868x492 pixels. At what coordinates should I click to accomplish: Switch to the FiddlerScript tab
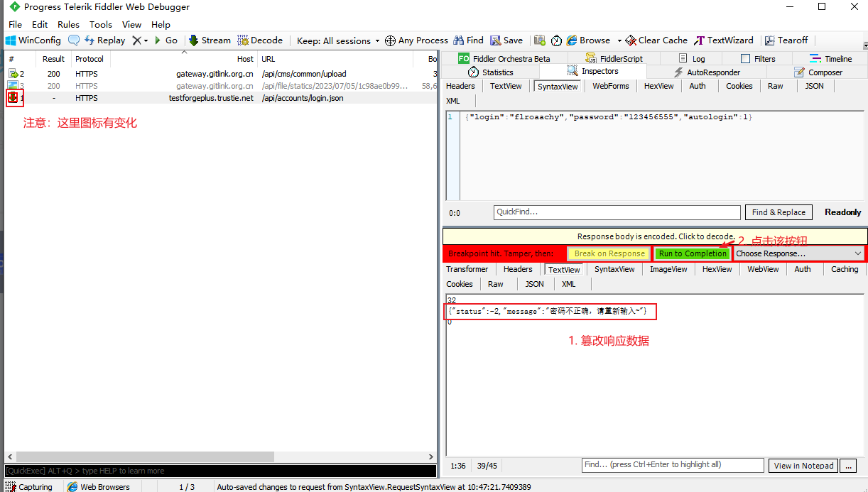[614, 58]
